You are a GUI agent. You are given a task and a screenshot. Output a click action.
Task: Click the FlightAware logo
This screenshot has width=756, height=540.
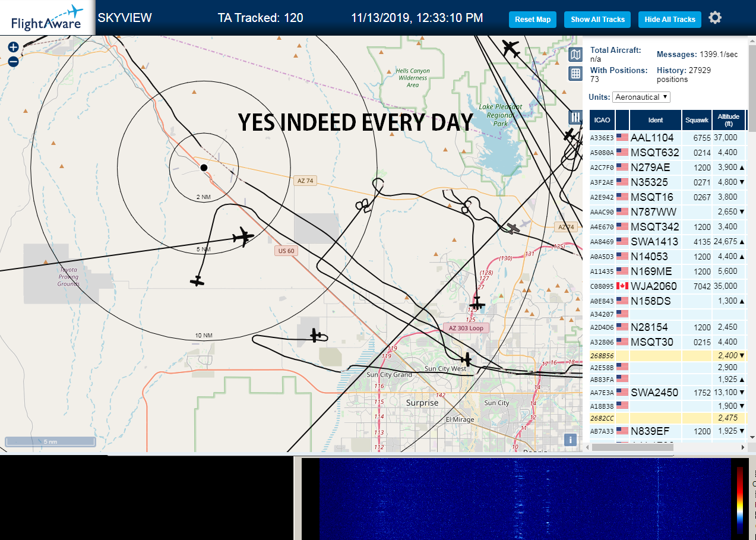(48, 18)
